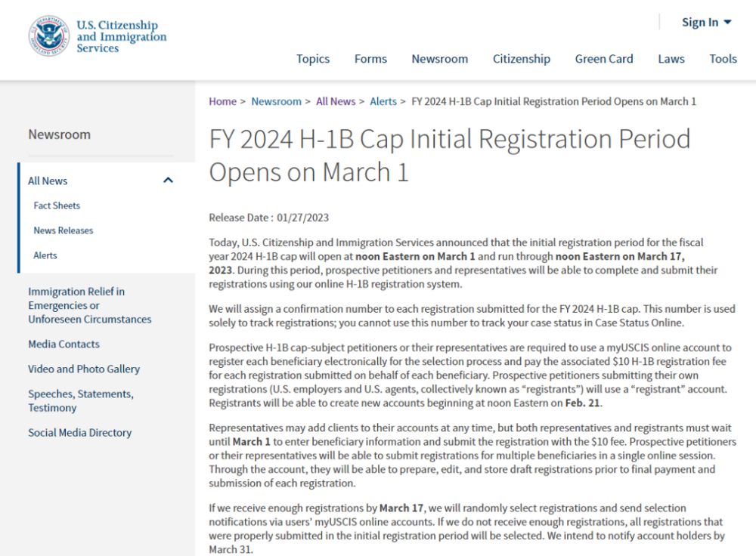Open the Sign In dropdown

click(x=706, y=23)
